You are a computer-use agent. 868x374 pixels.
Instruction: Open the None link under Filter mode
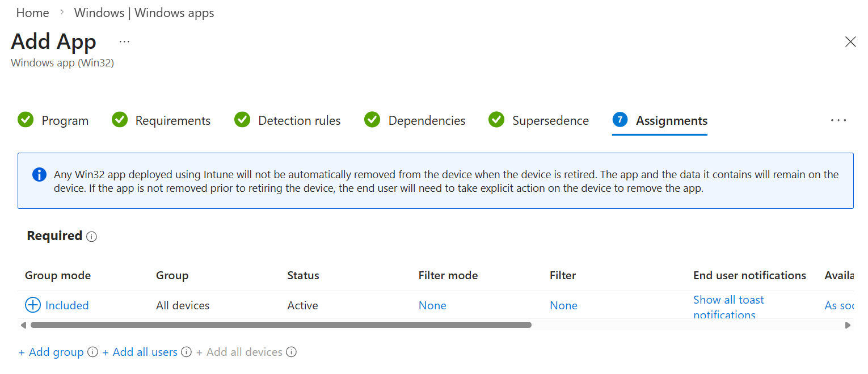point(432,305)
